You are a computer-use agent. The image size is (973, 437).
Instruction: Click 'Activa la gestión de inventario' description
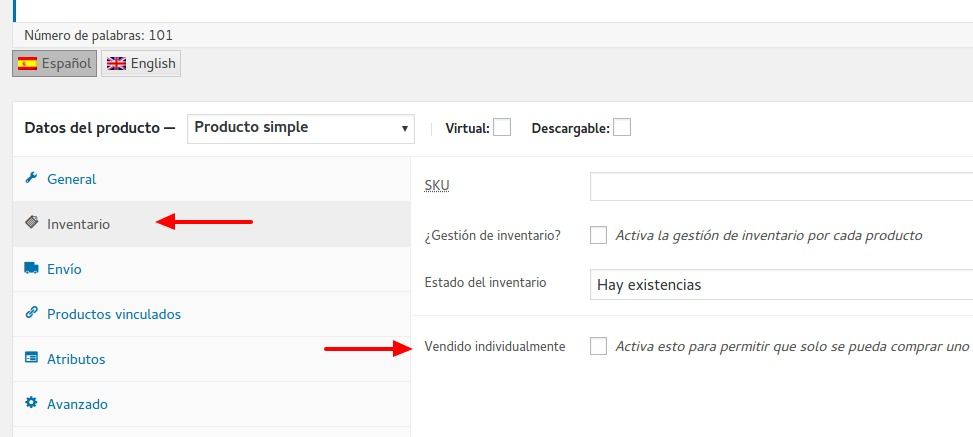coord(768,235)
